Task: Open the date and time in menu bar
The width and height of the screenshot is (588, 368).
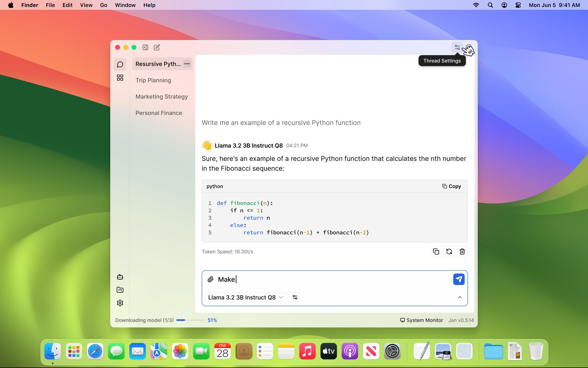Action: coord(554,5)
